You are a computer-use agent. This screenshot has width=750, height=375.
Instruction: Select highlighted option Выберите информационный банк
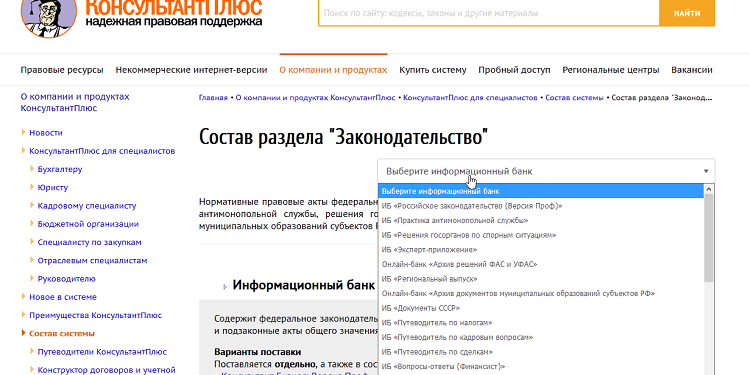tap(541, 191)
